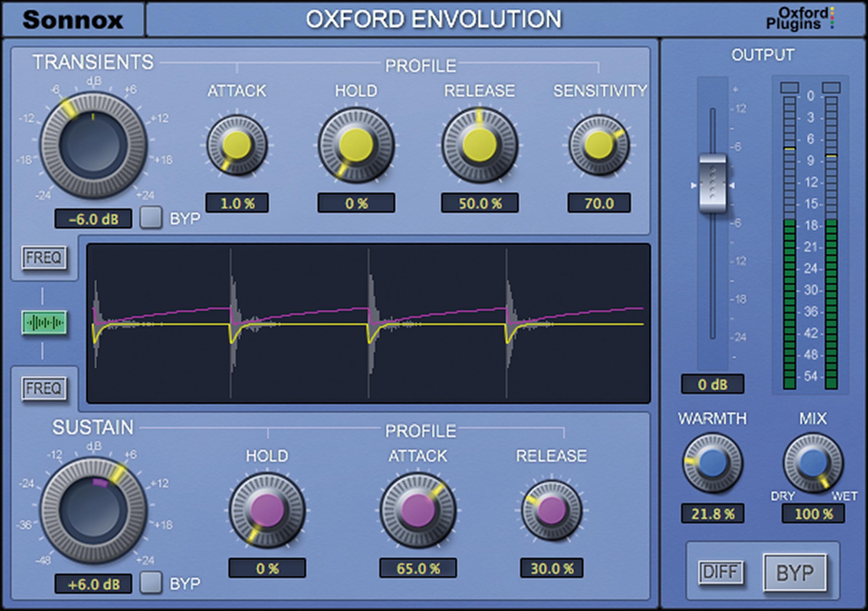Image resolution: width=868 pixels, height=611 pixels.
Task: Toggle the Sustain FREQ button
Action: tap(44, 388)
